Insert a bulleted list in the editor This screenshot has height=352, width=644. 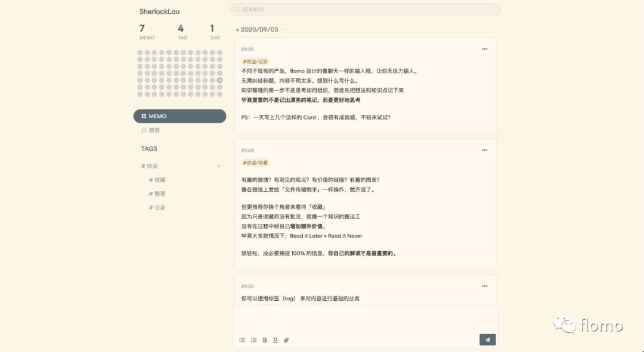point(242,340)
